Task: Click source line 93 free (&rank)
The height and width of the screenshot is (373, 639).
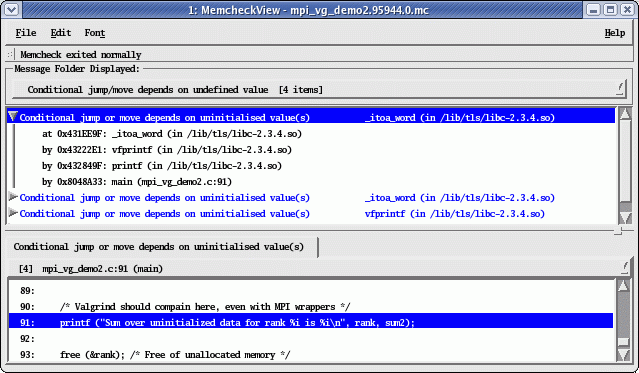Action: click(311, 355)
